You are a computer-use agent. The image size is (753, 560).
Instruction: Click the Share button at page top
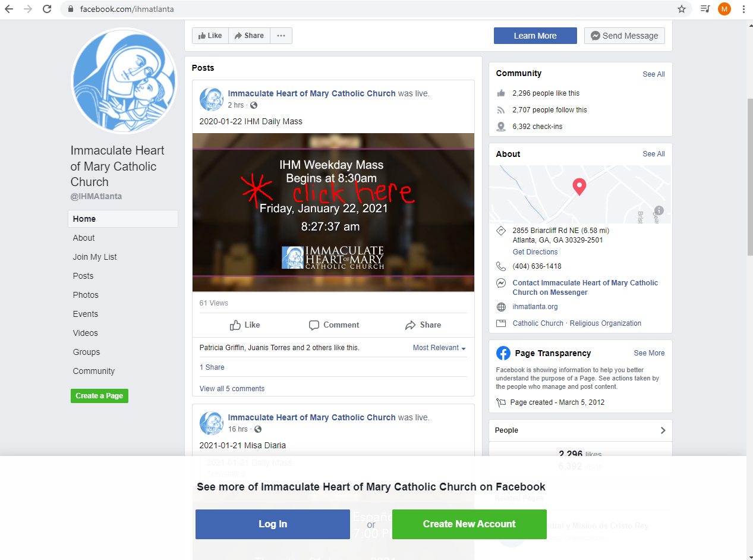tap(249, 36)
